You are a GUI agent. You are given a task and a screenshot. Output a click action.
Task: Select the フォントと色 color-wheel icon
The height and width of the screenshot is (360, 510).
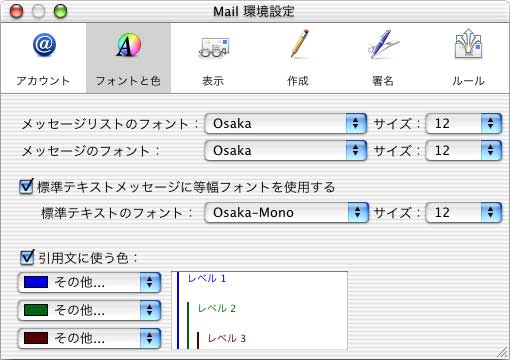pos(129,45)
